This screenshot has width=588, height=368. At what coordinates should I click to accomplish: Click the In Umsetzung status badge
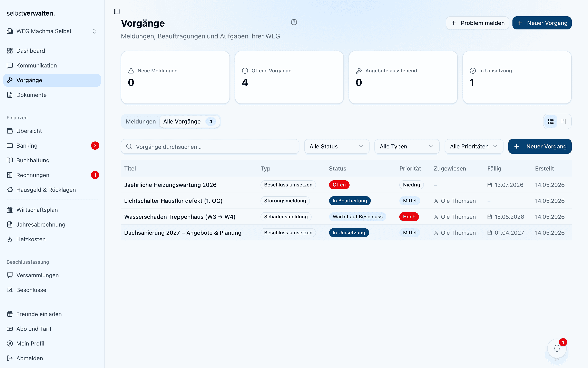(x=349, y=233)
